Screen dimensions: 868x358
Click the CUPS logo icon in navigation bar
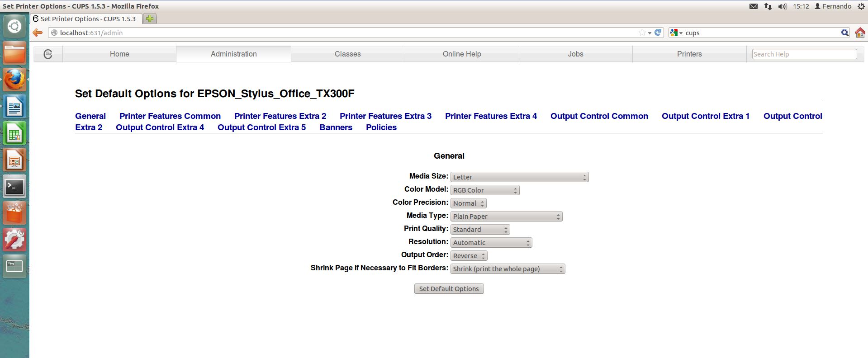pos(48,54)
